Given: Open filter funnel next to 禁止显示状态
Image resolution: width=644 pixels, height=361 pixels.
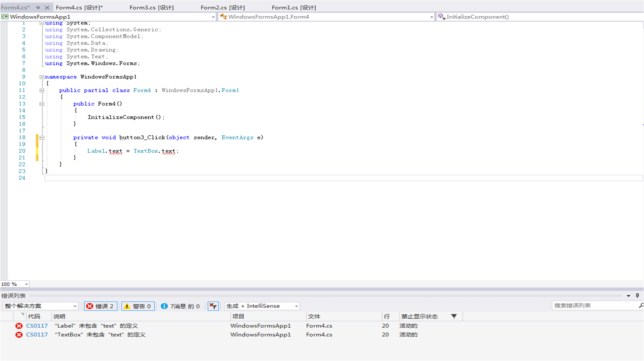Looking at the screenshot, I should point(454,316).
